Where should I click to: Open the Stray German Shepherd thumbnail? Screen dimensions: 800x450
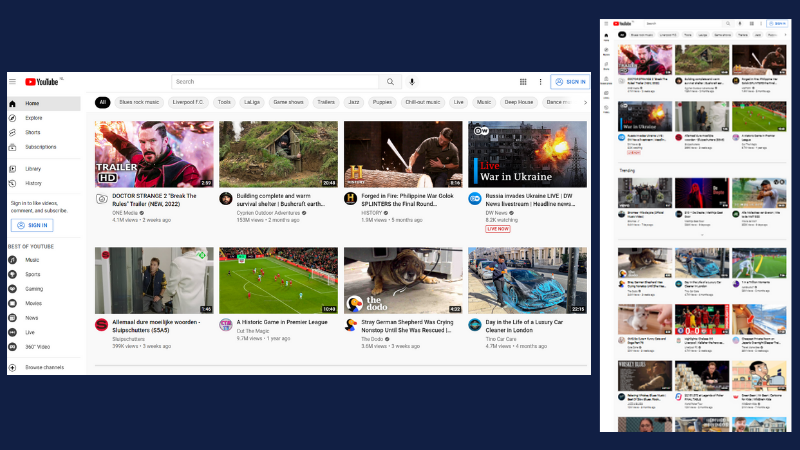[x=403, y=281]
